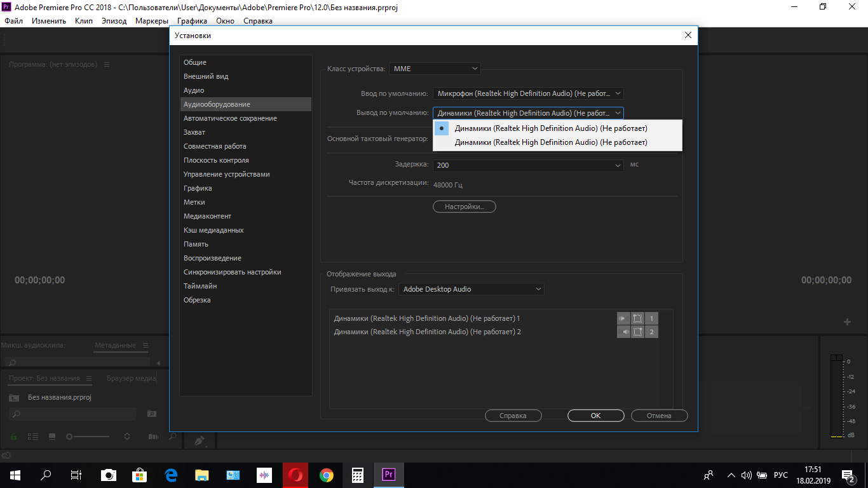Open Изменить menu

tap(49, 21)
